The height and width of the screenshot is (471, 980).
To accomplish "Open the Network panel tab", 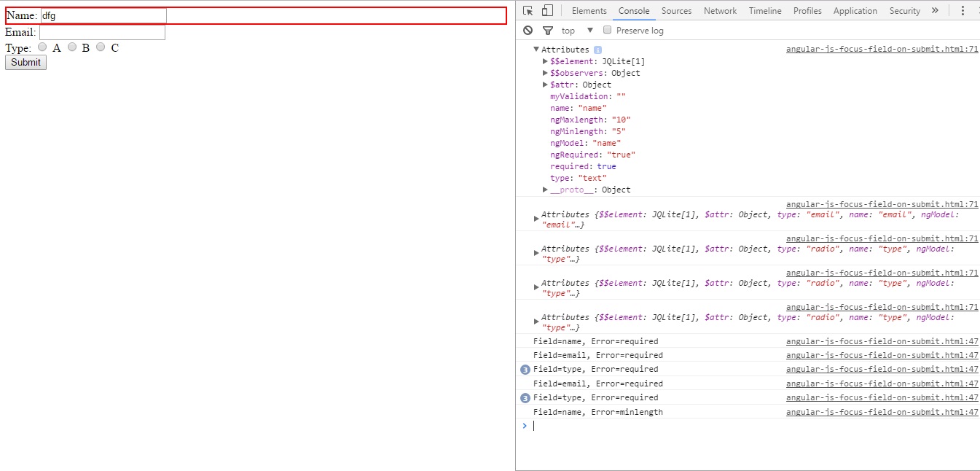I will pyautogui.click(x=720, y=10).
